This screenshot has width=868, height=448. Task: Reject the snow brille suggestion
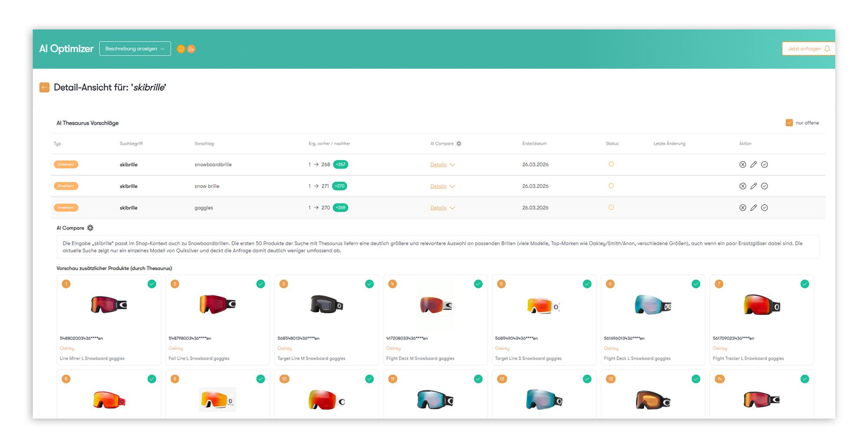coord(743,186)
